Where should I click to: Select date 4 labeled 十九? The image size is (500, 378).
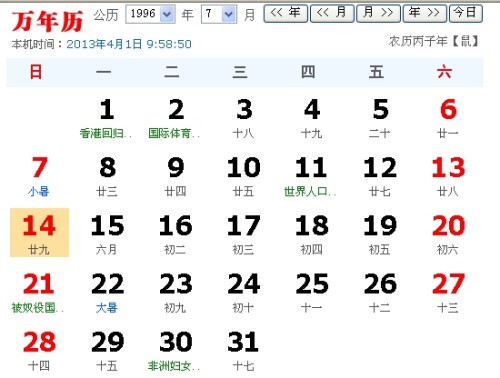click(312, 118)
